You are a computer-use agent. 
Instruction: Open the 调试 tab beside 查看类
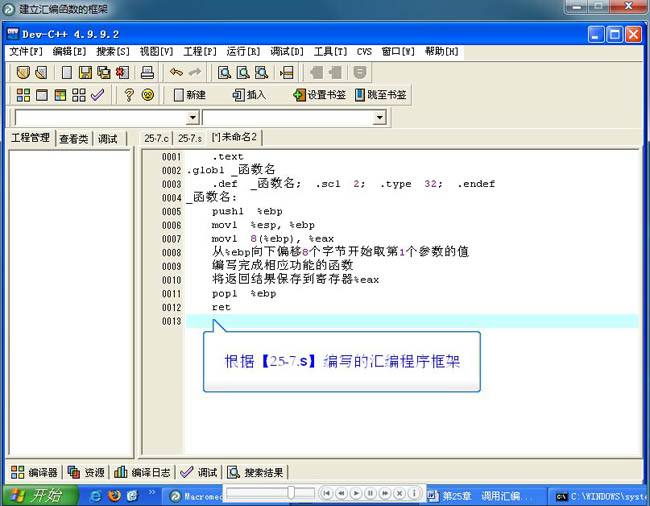click(x=107, y=139)
